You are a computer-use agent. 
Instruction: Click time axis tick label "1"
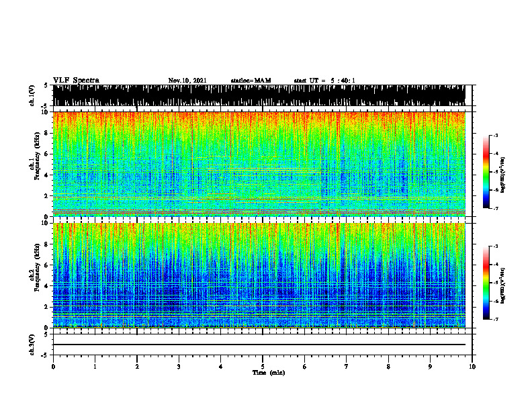tap(95, 367)
